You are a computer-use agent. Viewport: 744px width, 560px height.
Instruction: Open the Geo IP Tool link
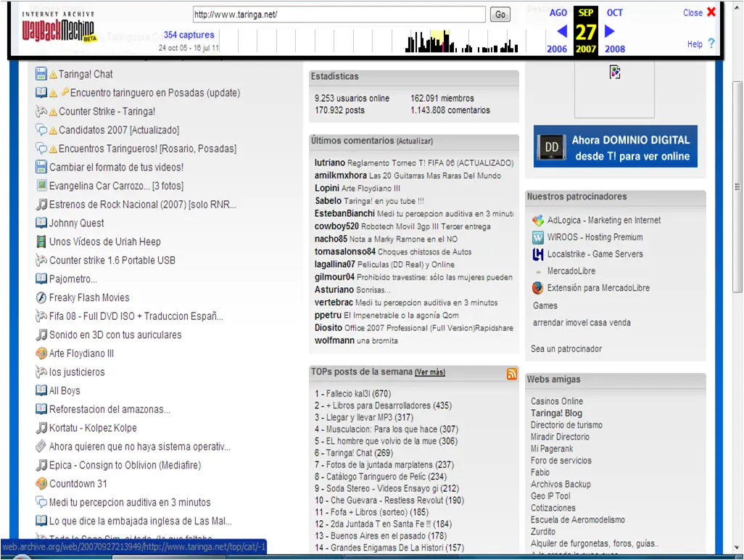coord(550,496)
